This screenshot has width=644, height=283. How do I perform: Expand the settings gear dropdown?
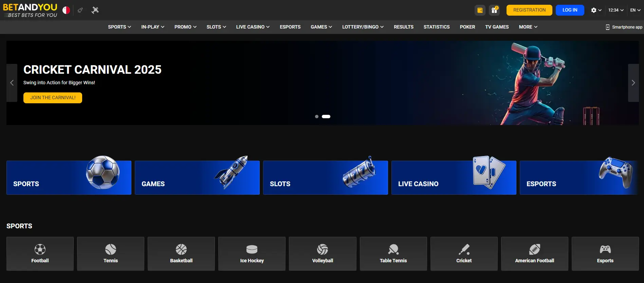pyautogui.click(x=596, y=10)
